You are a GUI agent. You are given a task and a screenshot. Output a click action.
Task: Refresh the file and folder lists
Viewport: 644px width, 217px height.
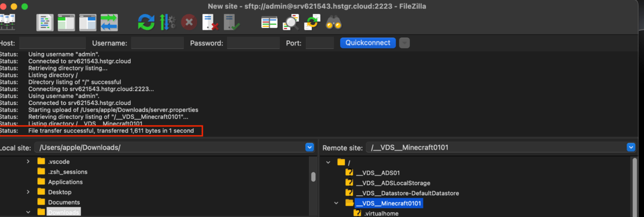point(146,22)
